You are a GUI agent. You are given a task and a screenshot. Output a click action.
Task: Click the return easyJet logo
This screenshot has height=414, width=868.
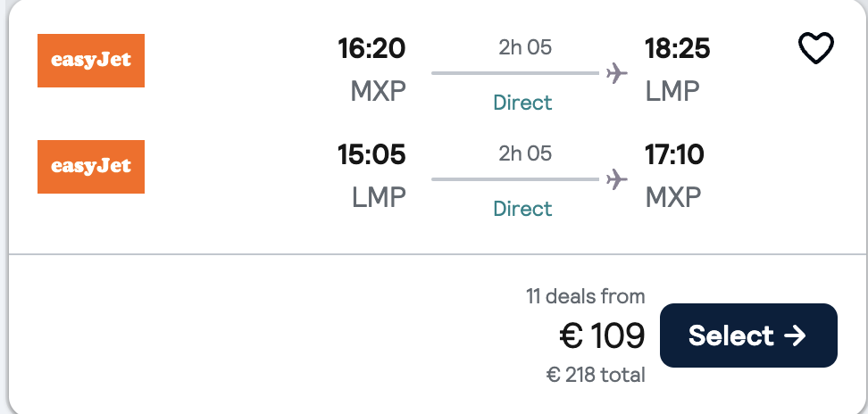91,167
